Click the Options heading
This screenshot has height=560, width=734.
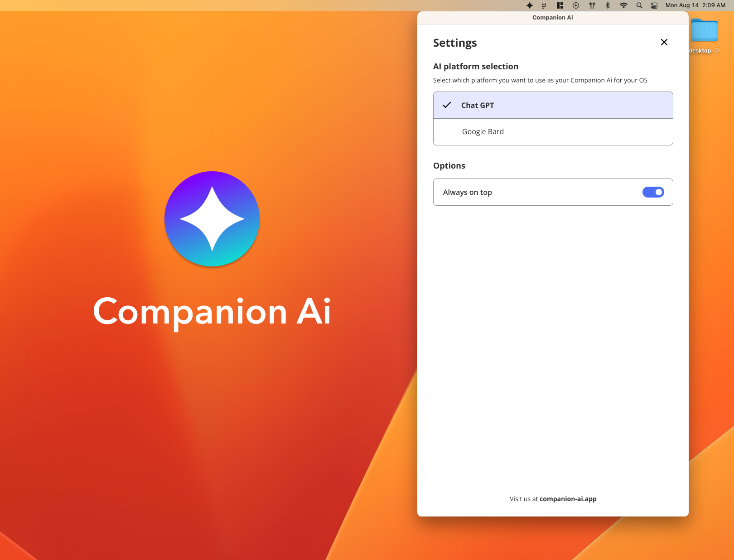click(x=449, y=166)
